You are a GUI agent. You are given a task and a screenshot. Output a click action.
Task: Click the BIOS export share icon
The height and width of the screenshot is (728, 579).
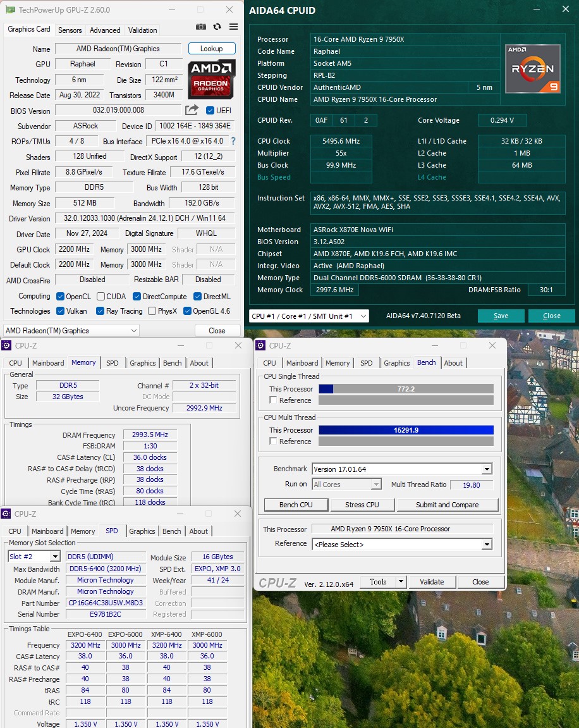click(x=192, y=110)
